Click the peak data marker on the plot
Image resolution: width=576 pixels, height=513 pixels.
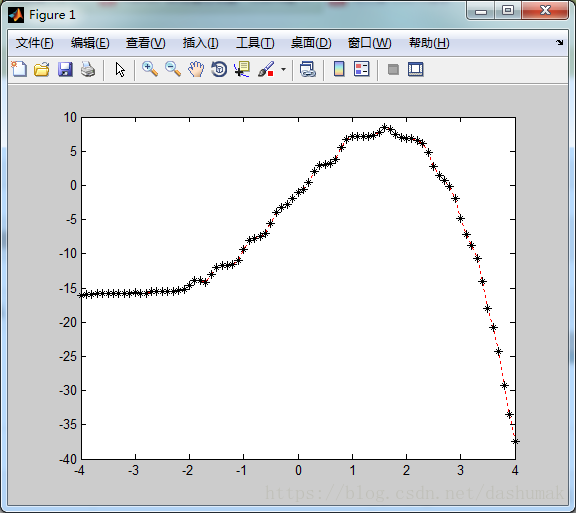(x=385, y=128)
